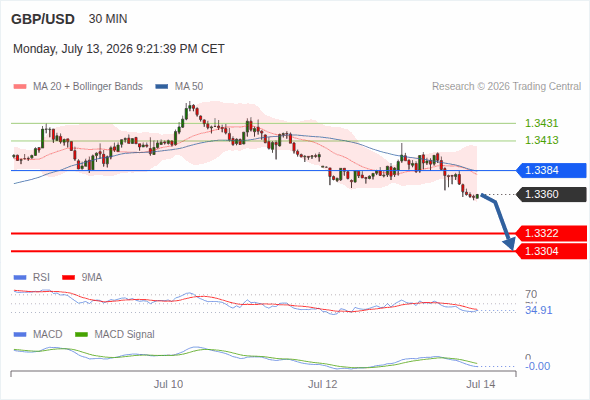Click the Jul 14 date marker
The height and width of the screenshot is (400, 590).
481,384
